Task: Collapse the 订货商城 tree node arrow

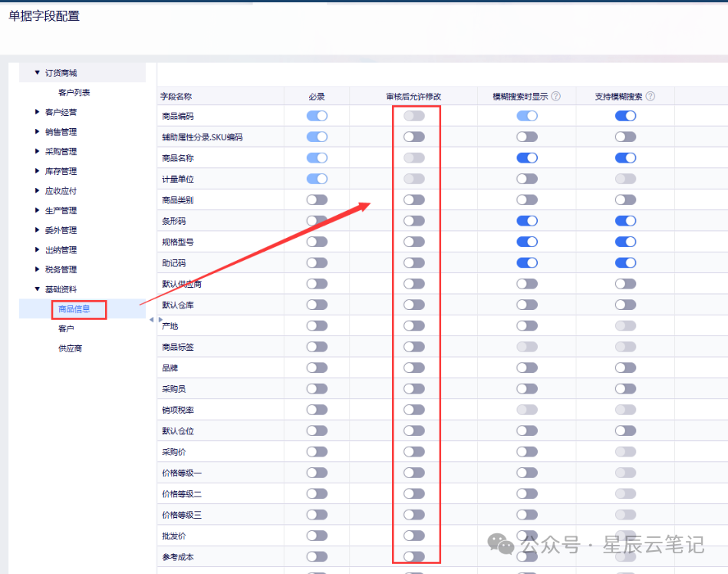Action: point(37,72)
